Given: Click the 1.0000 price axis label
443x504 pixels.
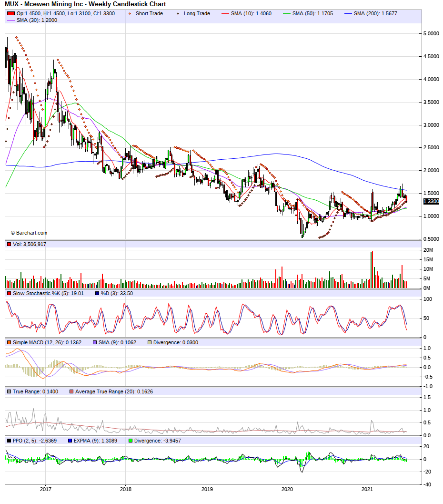Looking at the screenshot, I should click(431, 216).
